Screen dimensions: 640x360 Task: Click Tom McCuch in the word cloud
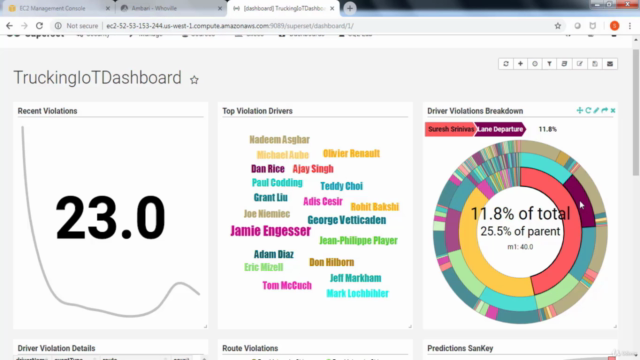click(x=287, y=285)
